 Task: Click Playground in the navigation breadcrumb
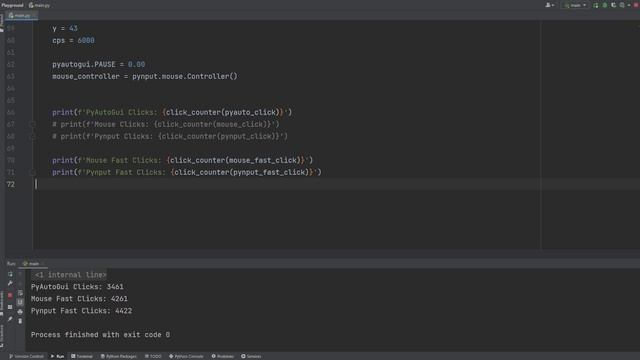pyautogui.click(x=12, y=5)
